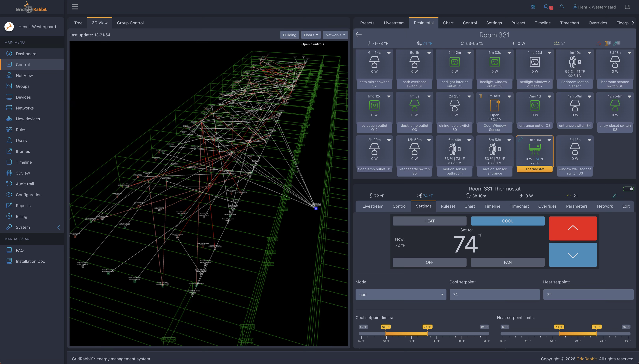Switch thermostat to HEAT mode
Screen dimensions: 639x364
[429, 221]
